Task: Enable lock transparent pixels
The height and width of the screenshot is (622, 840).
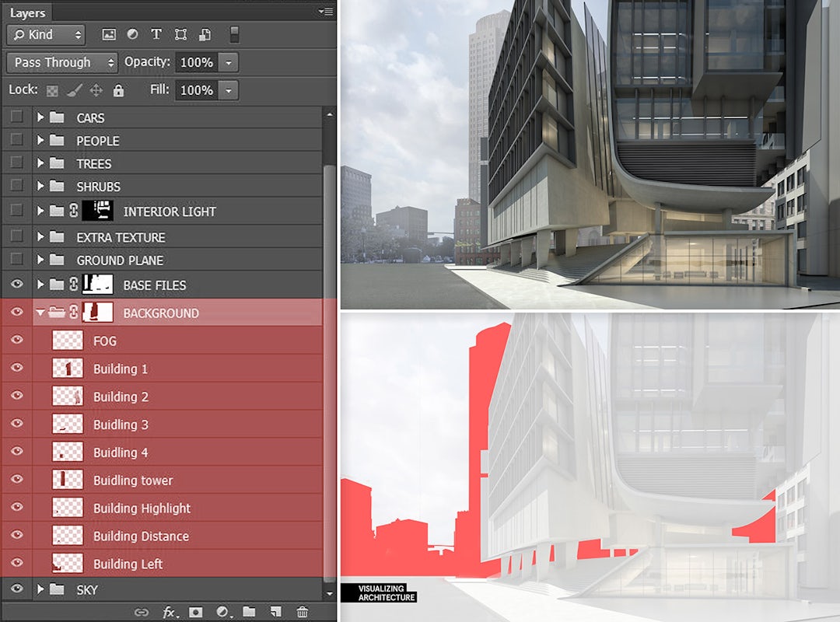Action: click(x=51, y=90)
